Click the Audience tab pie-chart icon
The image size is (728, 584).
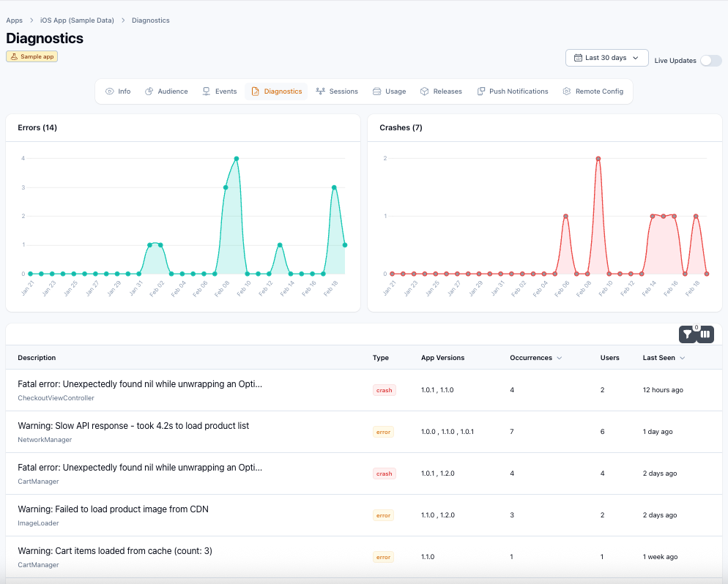click(x=149, y=91)
